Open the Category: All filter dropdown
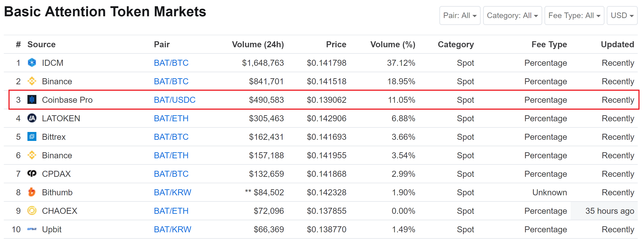 [512, 15]
